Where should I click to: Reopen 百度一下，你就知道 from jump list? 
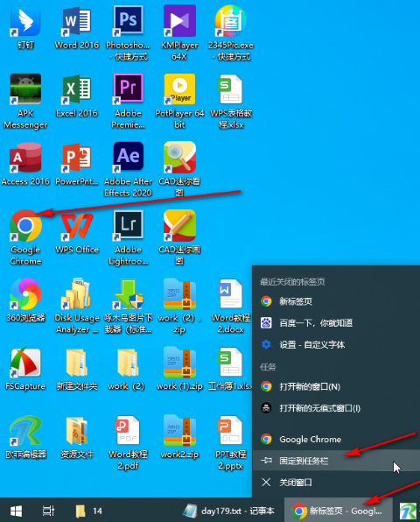pyautogui.click(x=336, y=323)
